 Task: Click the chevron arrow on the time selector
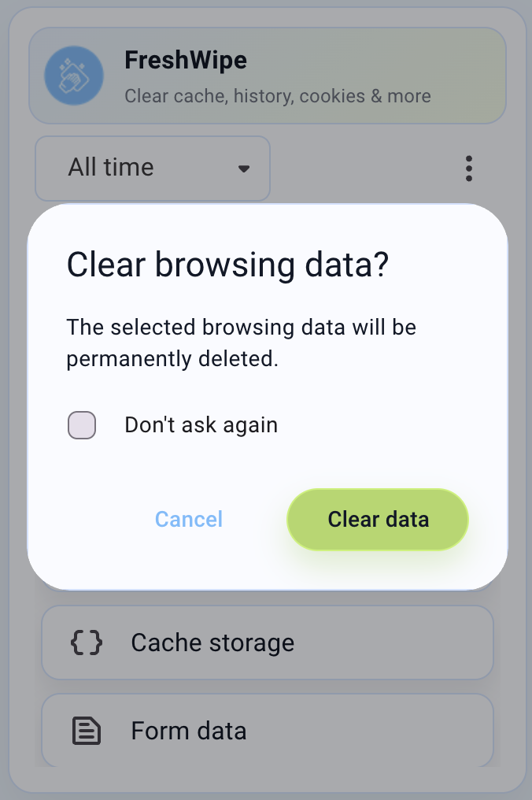click(243, 169)
